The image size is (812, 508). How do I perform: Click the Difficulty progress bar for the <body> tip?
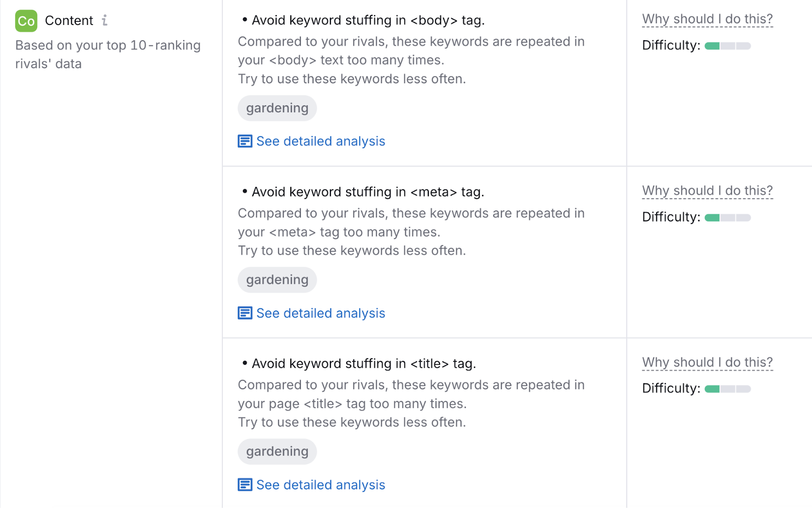727,45
